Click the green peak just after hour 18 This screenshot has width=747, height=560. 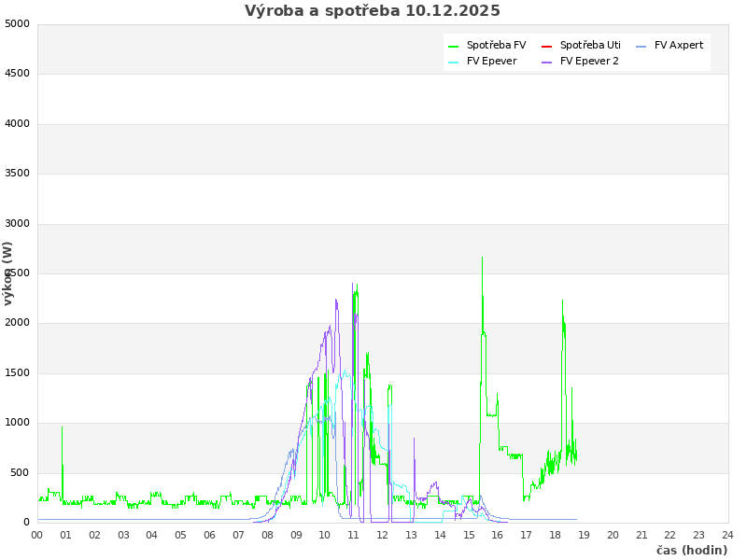pyautogui.click(x=562, y=301)
